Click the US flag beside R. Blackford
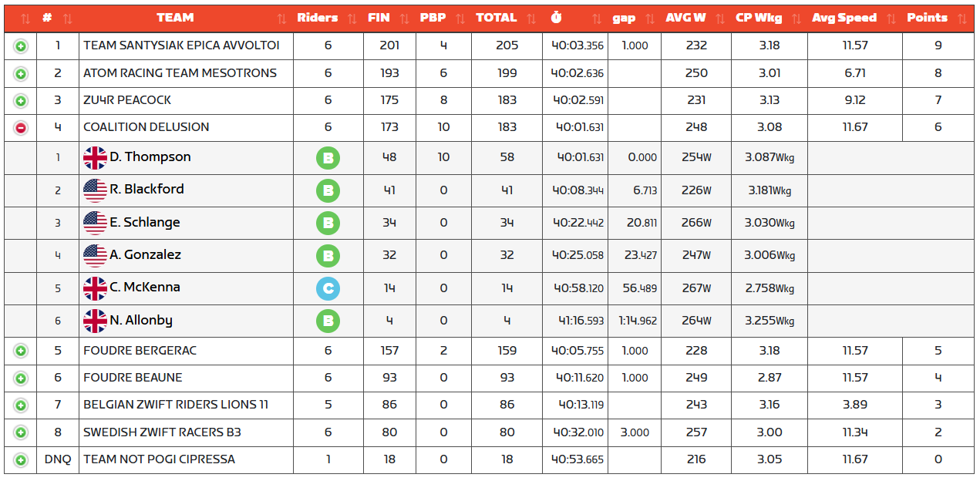The image size is (980, 481). point(95,190)
